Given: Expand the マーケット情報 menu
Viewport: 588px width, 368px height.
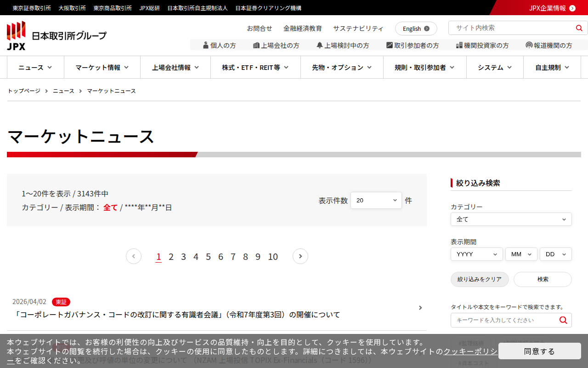Looking at the screenshot, I should click(x=102, y=67).
